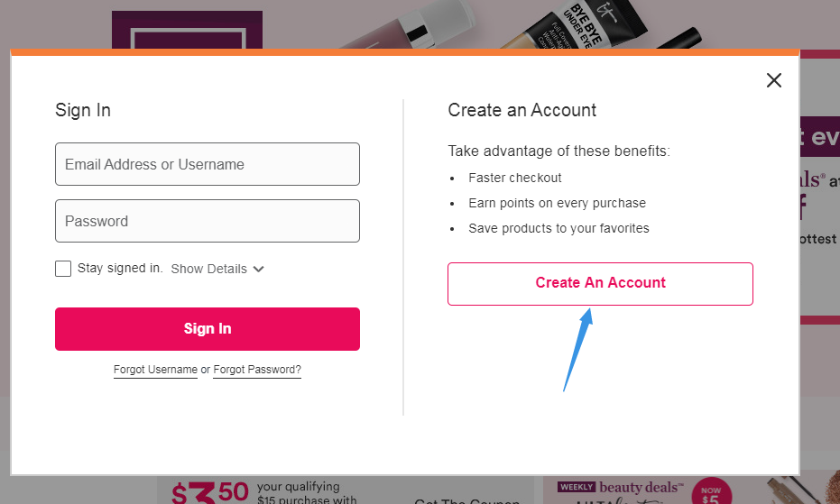The width and height of the screenshot is (840, 504).
Task: Open the Forgot Password? link
Action: pyautogui.click(x=257, y=370)
